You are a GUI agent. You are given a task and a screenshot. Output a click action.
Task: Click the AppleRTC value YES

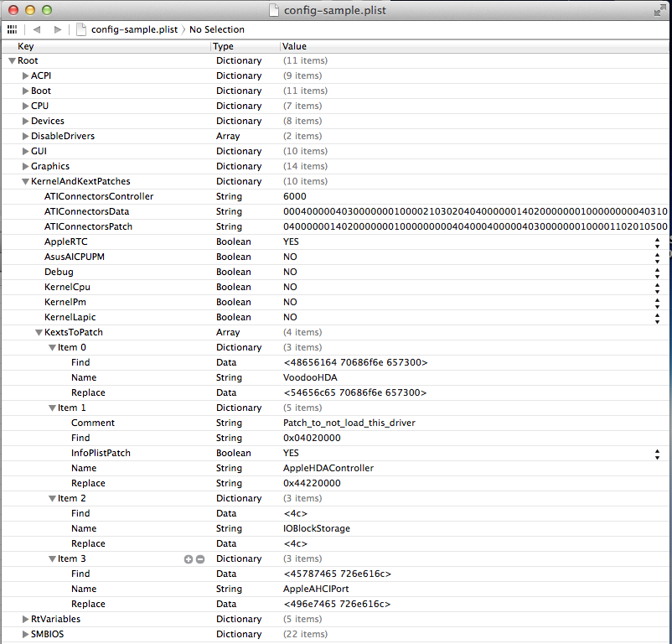coord(291,241)
